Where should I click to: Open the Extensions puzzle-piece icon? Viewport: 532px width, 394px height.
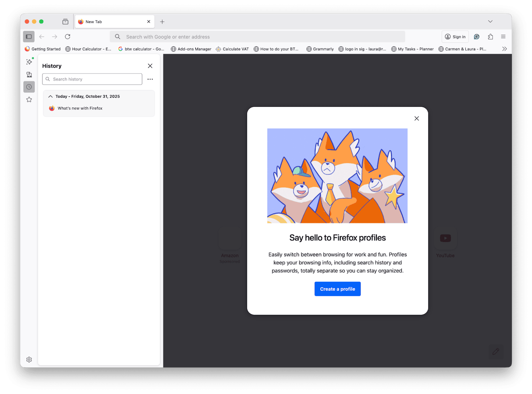(x=490, y=37)
